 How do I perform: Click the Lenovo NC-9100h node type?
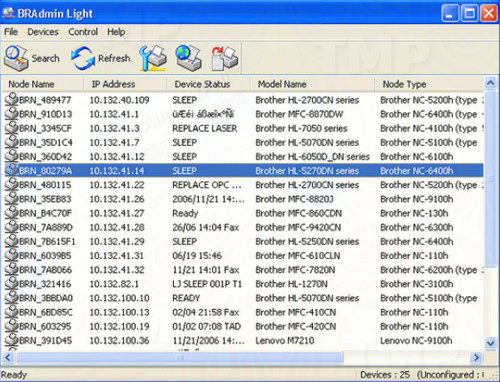point(416,341)
